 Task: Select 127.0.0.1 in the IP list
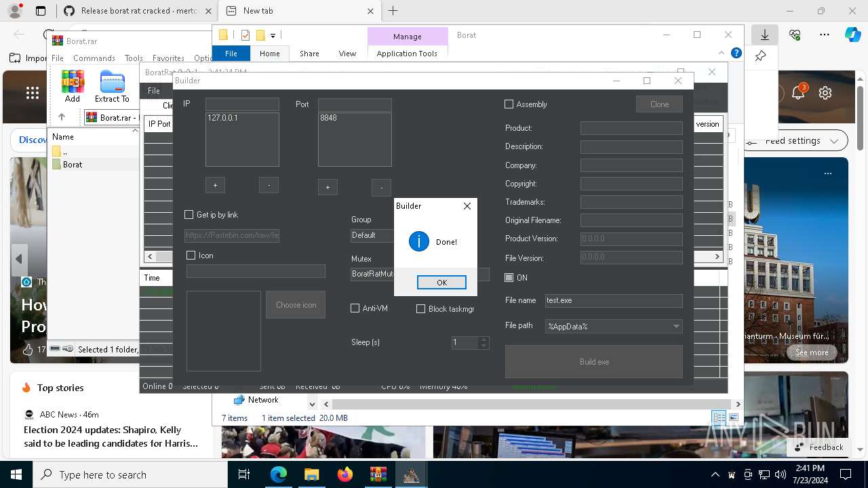click(222, 118)
